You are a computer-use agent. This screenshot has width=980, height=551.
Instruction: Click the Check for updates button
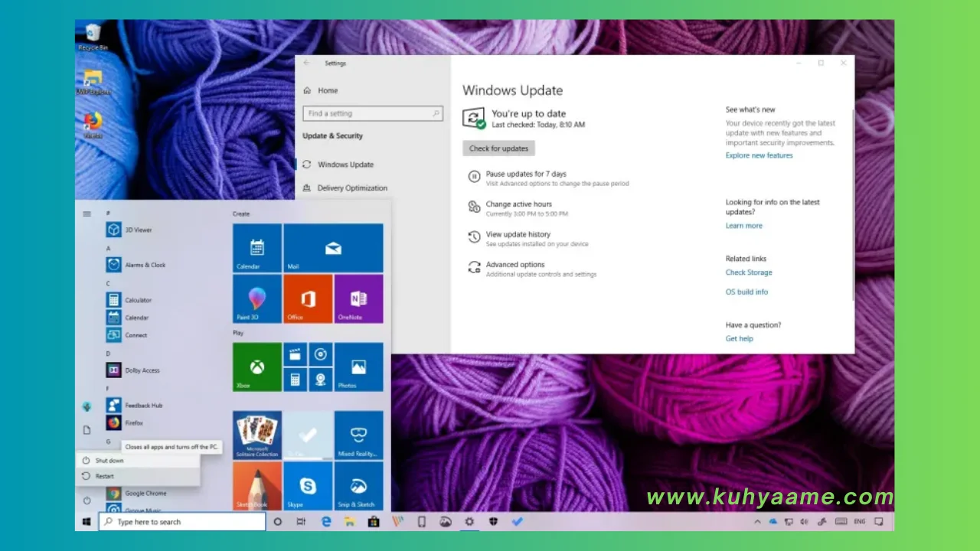(x=499, y=148)
